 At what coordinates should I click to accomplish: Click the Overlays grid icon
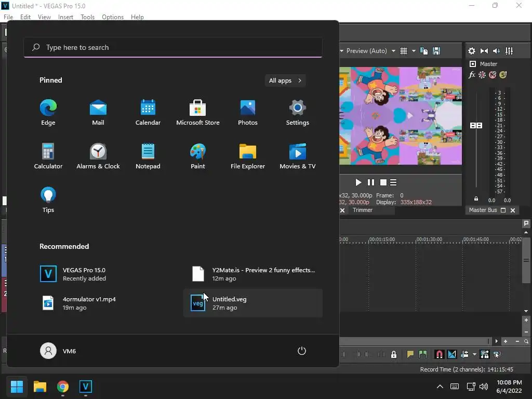point(404,51)
